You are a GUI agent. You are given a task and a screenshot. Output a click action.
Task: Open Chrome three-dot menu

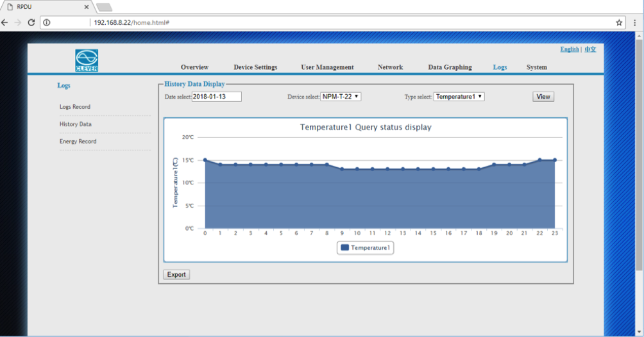click(634, 22)
